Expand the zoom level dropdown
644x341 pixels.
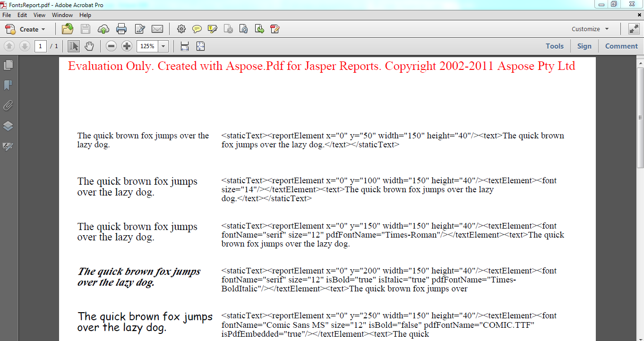pyautogui.click(x=163, y=46)
